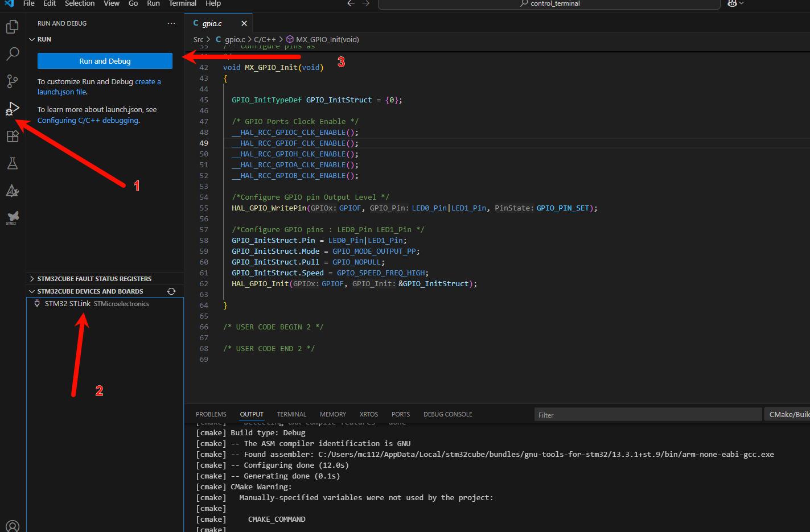Open the Copilot dropdown chevron
This screenshot has height=532, width=810.
741,3
